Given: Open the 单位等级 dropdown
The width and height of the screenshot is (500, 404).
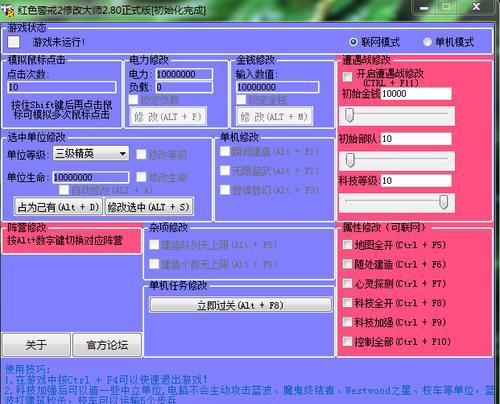Looking at the screenshot, I should 91,153.
